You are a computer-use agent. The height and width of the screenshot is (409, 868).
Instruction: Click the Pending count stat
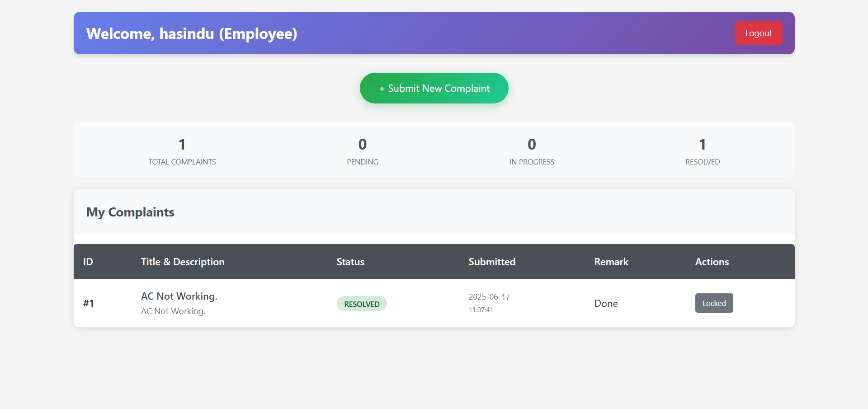362,145
